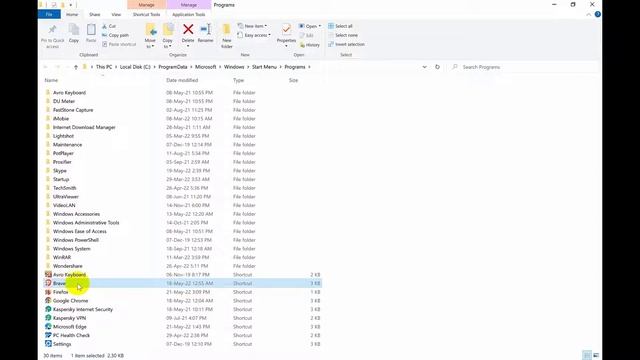The image size is (640, 360).
Task: Click the Rename icon
Action: point(205,29)
